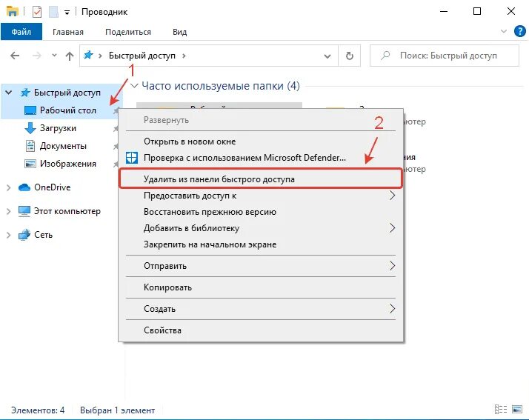Open the Файл ribbon tab
This screenshot has width=529, height=420.
click(x=21, y=32)
